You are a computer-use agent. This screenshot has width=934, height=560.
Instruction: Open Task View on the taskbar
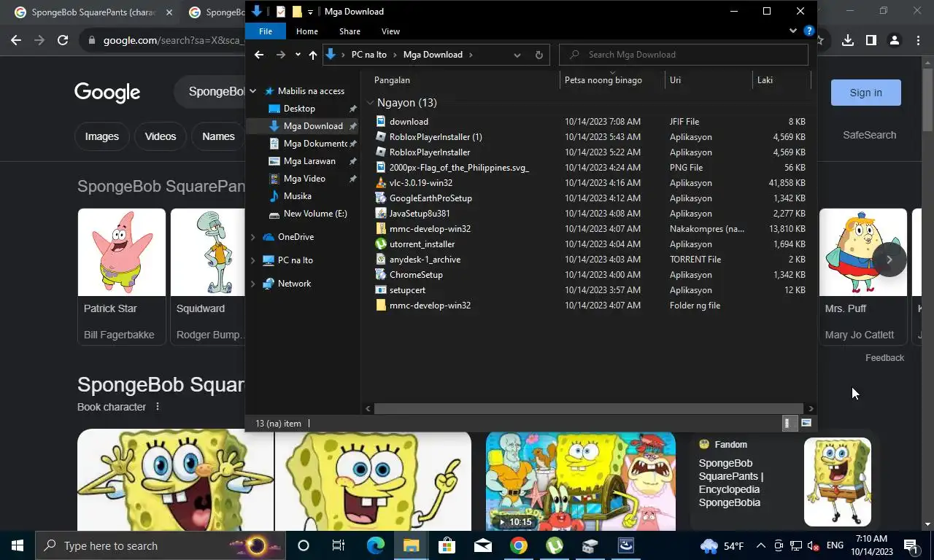point(339,545)
